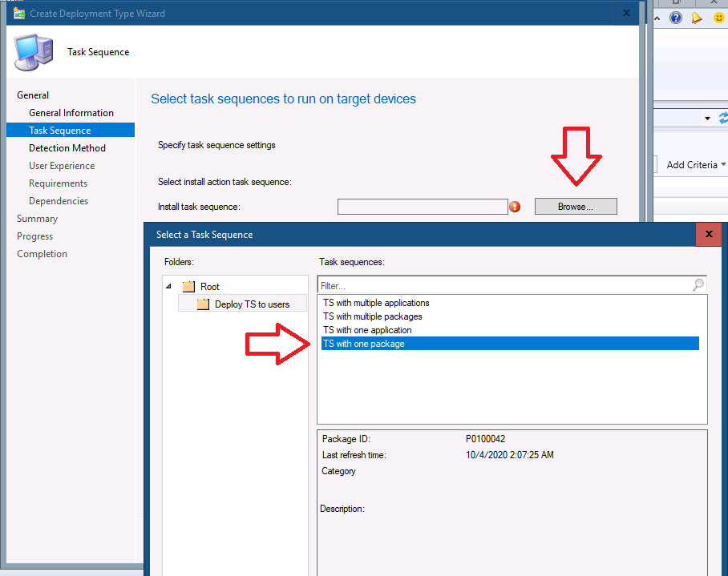Select the Task Sequence wizard page
728x576 pixels.
(x=71, y=131)
